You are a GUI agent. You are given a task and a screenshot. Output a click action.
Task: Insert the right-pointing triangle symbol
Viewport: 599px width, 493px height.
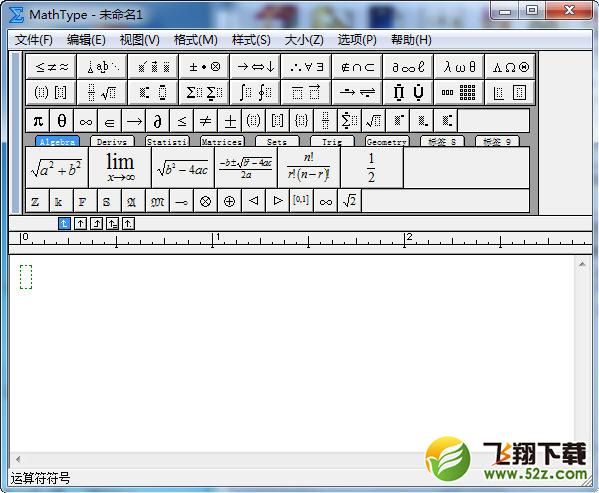coord(278,201)
